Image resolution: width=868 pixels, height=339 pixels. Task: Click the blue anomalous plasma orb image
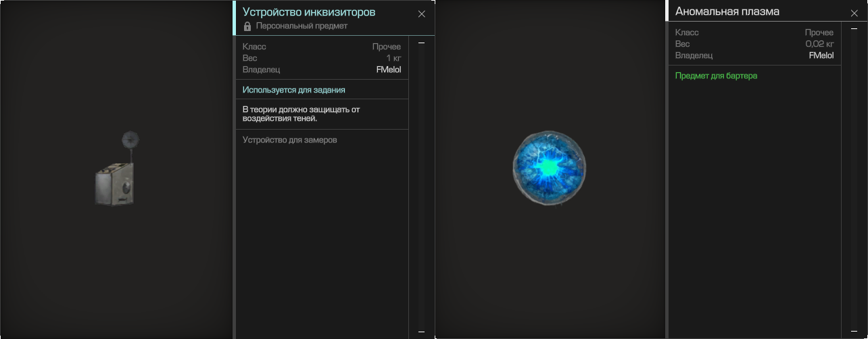coord(549,169)
